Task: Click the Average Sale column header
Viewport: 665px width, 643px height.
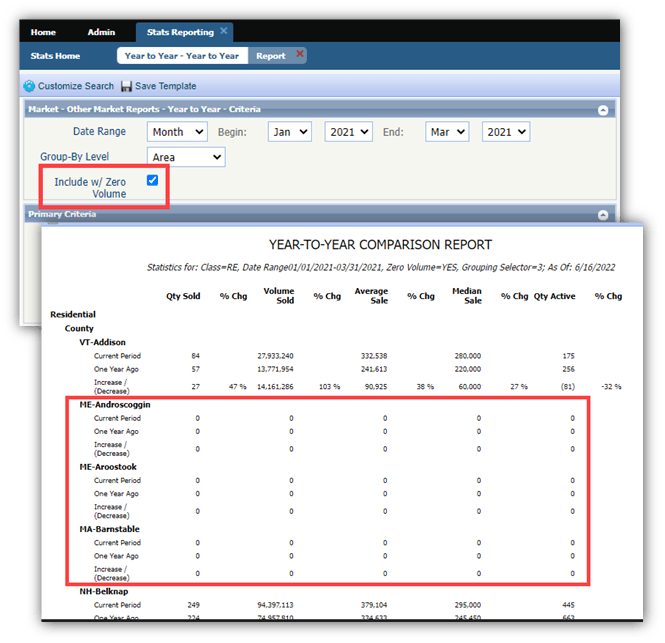Action: coord(371,296)
